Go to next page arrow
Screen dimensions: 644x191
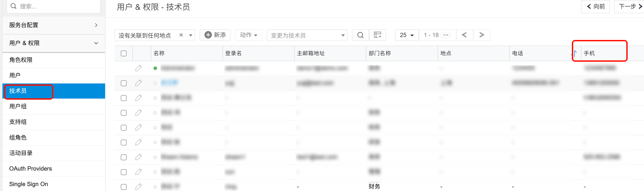pyautogui.click(x=482, y=35)
